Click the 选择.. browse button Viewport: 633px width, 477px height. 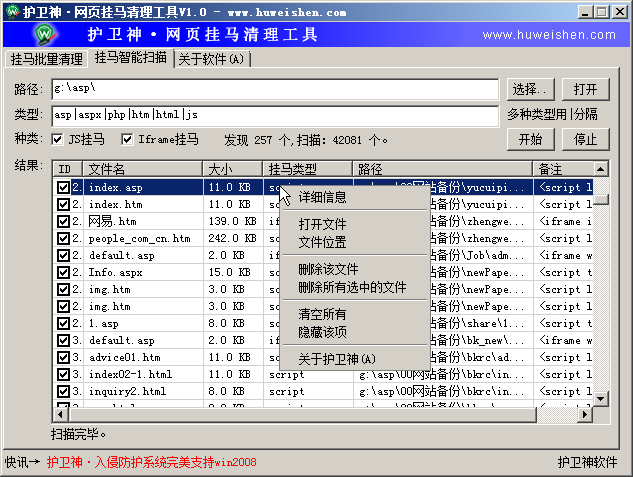pyautogui.click(x=530, y=89)
